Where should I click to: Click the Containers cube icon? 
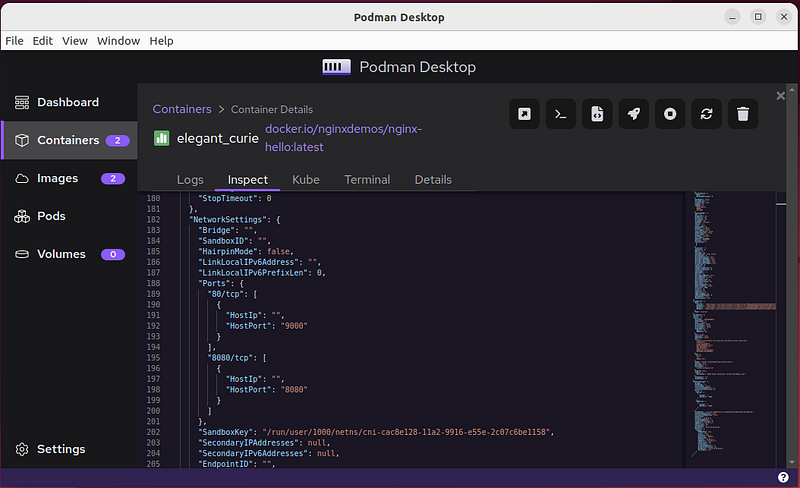[22, 140]
